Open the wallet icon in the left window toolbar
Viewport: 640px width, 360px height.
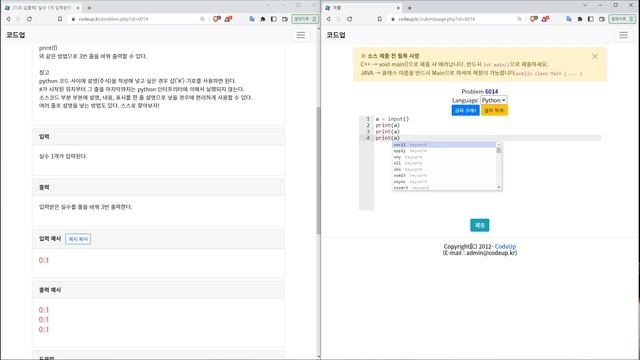(x=285, y=19)
